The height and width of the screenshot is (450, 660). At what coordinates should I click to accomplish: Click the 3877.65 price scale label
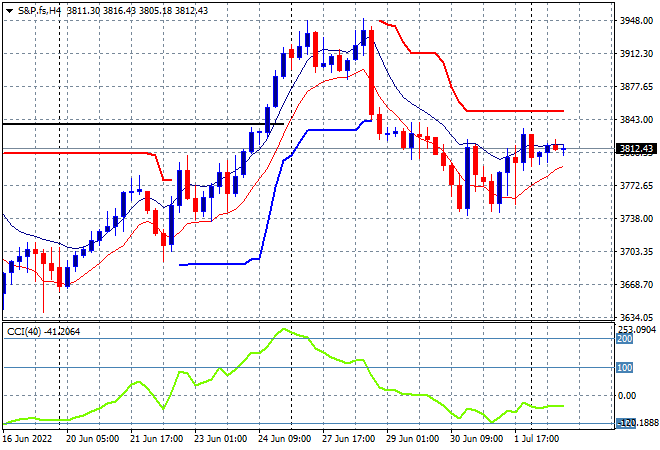[636, 87]
